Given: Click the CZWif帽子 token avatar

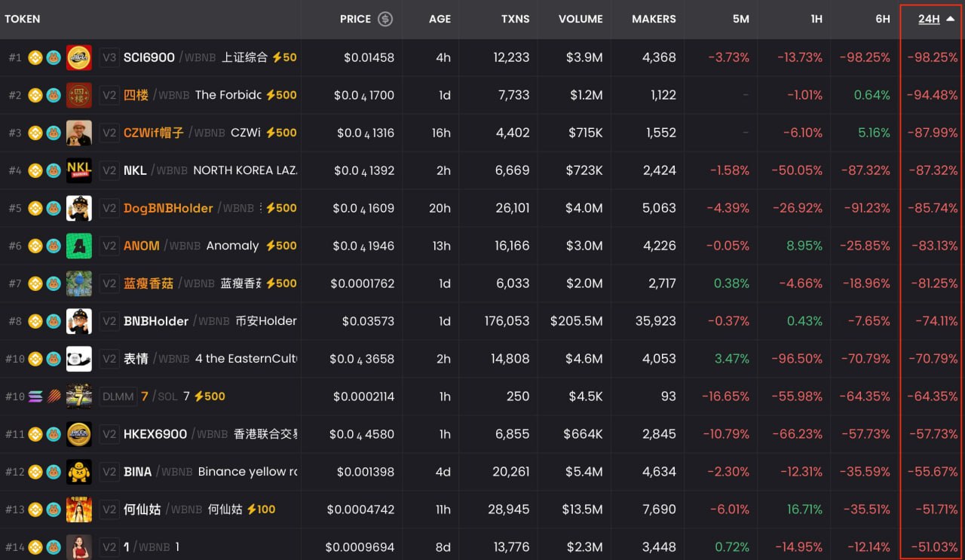Looking at the screenshot, I should click(x=79, y=133).
